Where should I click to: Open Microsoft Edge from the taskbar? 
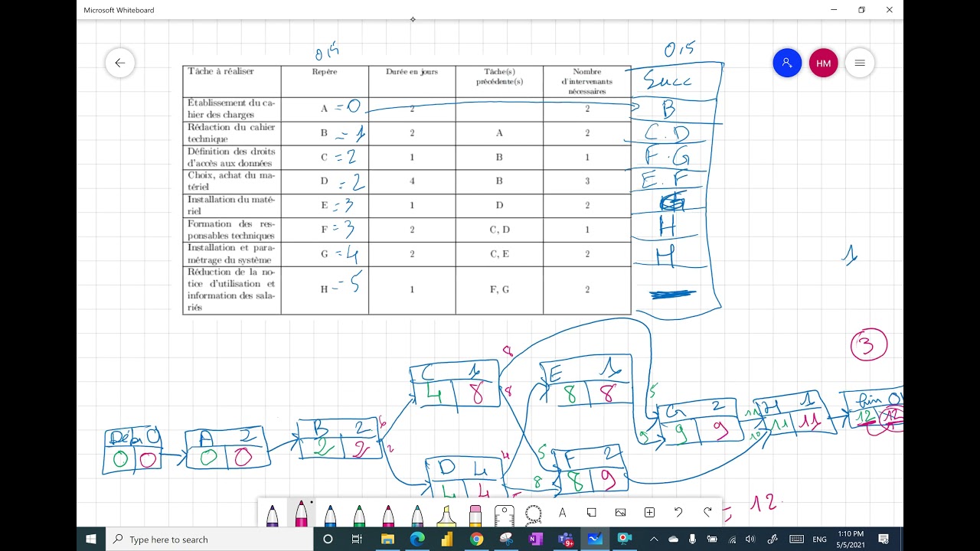(x=417, y=539)
